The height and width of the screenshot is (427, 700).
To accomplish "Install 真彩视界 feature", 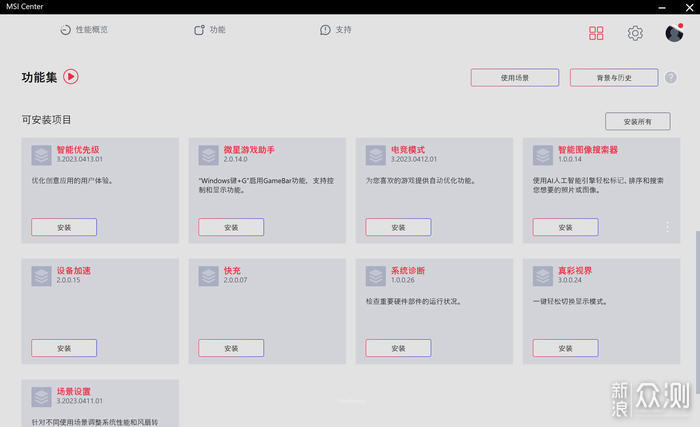I will coord(565,348).
